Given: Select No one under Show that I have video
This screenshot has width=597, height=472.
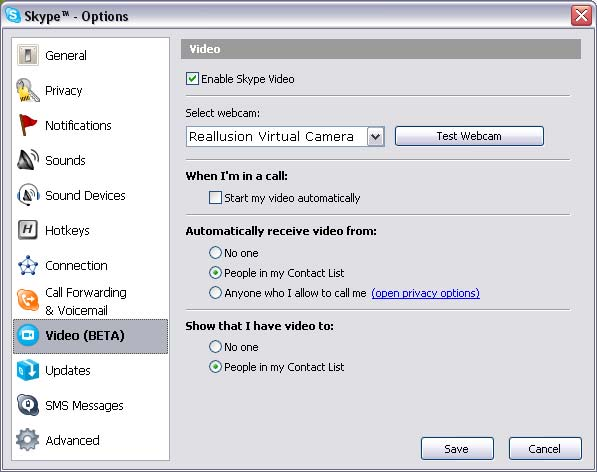Looking at the screenshot, I should [x=215, y=347].
